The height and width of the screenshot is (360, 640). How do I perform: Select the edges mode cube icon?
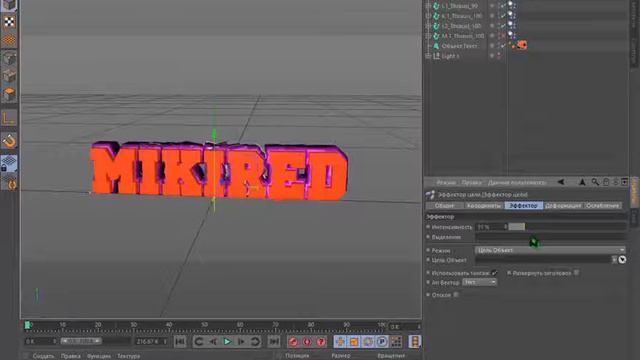tap(9, 76)
